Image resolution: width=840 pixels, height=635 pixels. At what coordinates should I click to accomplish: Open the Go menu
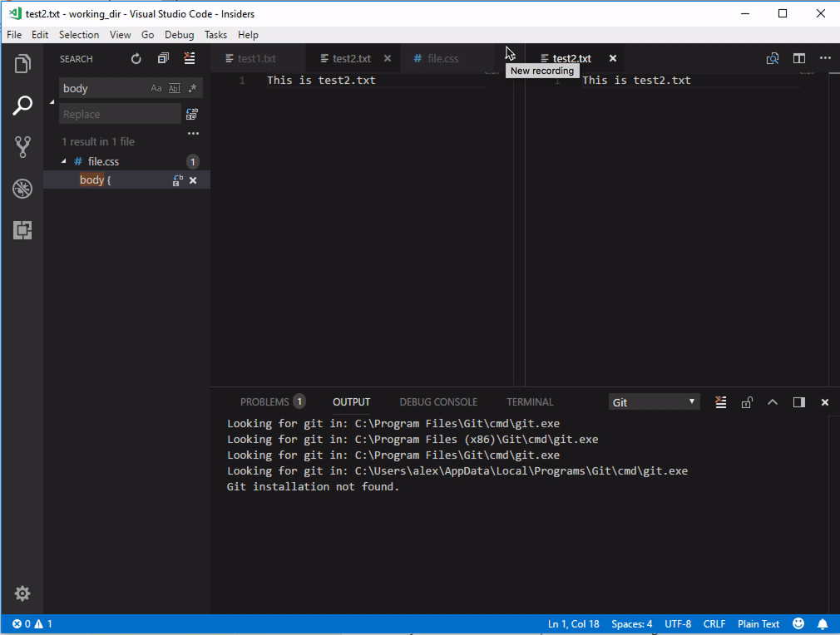147,35
